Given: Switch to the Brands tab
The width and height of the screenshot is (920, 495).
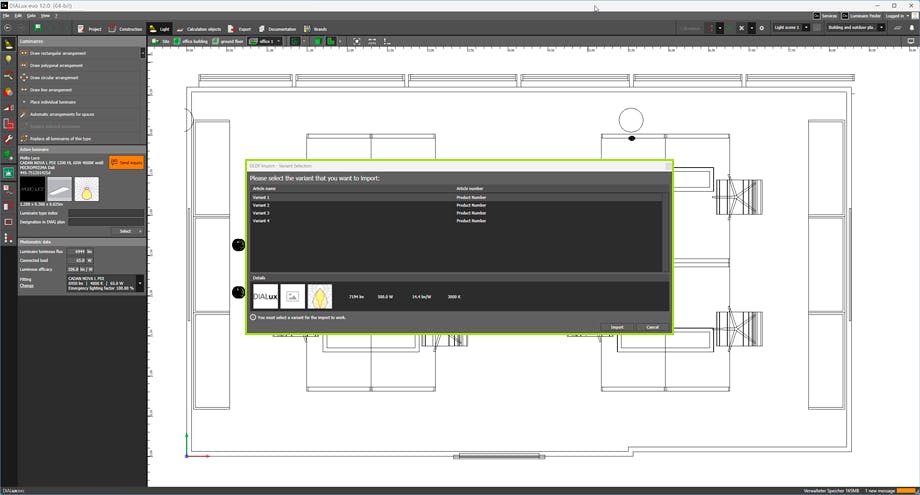Looking at the screenshot, I should click(x=315, y=29).
